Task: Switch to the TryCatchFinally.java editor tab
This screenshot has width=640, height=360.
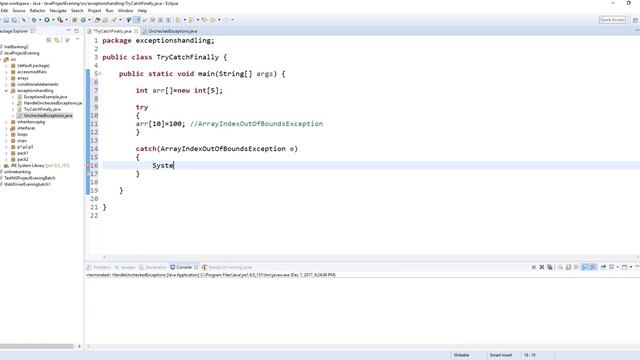Action: (112, 31)
